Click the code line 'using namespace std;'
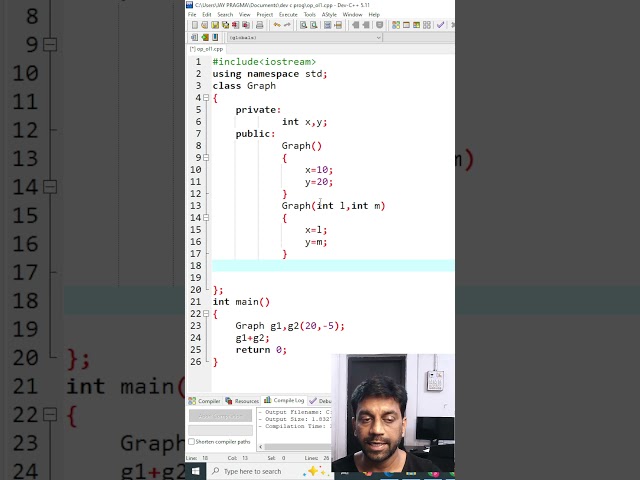The image size is (640, 480). tap(270, 74)
